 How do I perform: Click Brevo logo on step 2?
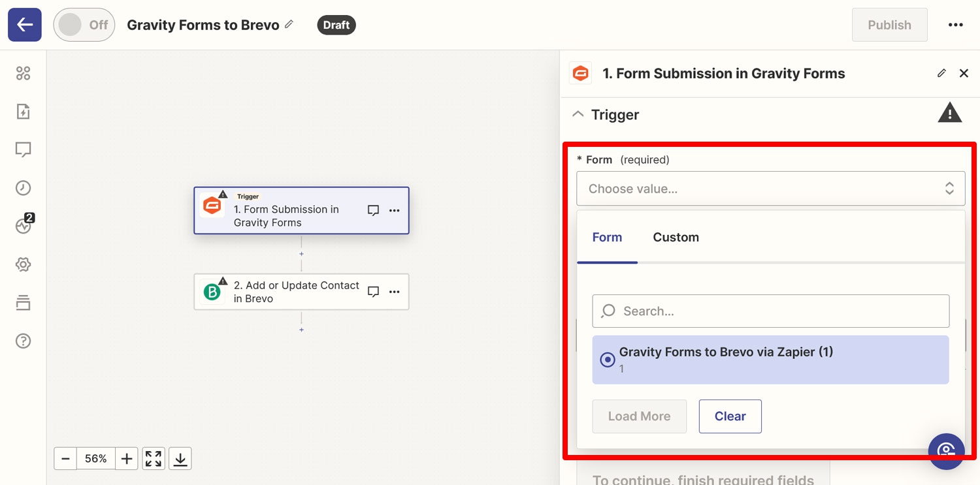[212, 291]
